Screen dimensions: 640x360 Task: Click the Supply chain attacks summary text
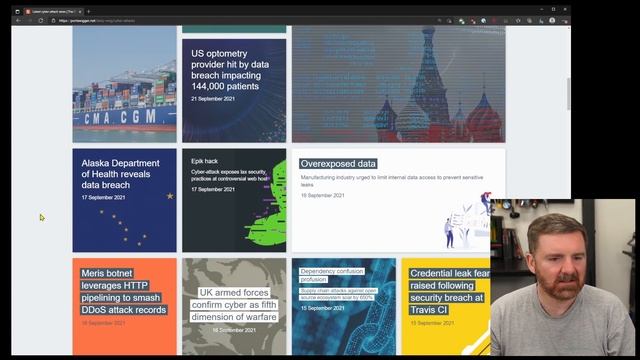(x=338, y=294)
